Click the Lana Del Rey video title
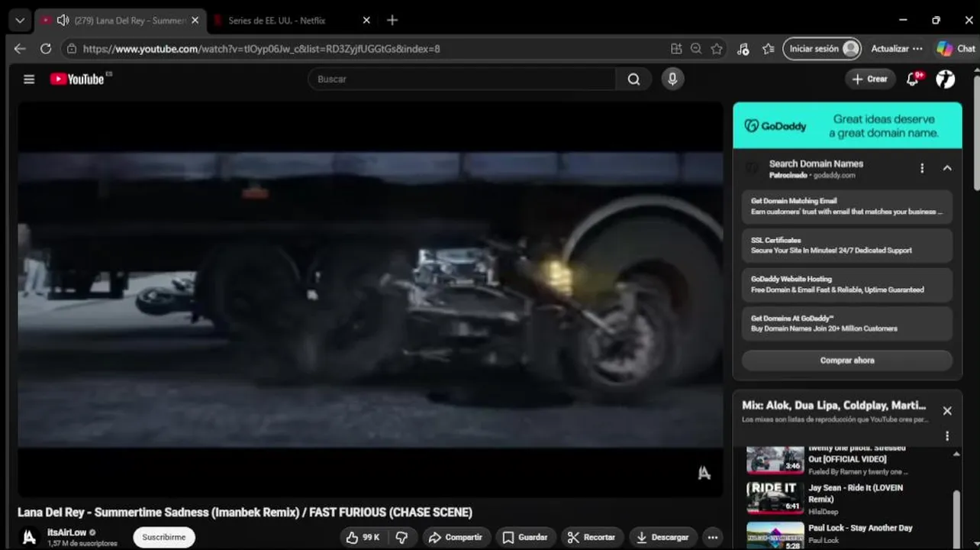 pyautogui.click(x=245, y=513)
